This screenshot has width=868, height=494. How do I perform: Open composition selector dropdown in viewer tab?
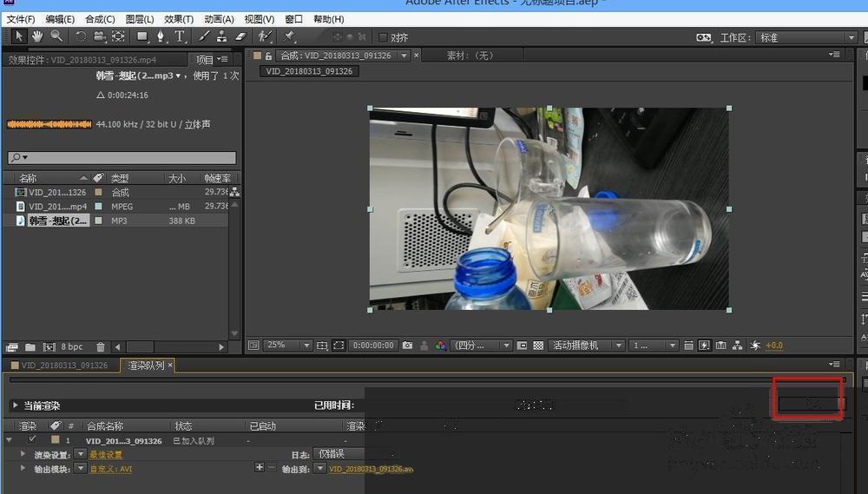(x=404, y=56)
